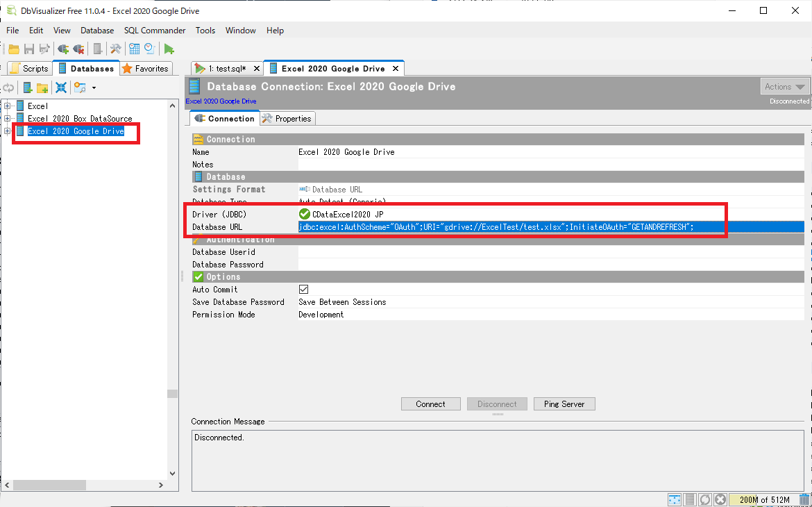Image resolution: width=812 pixels, height=507 pixels.
Task: Open the File menu
Action: click(x=12, y=31)
